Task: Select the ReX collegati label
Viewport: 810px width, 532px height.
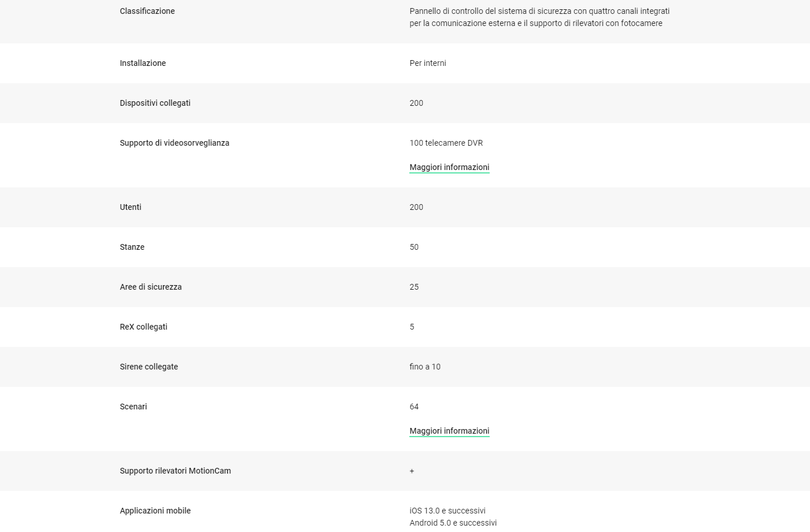Action: pos(143,327)
